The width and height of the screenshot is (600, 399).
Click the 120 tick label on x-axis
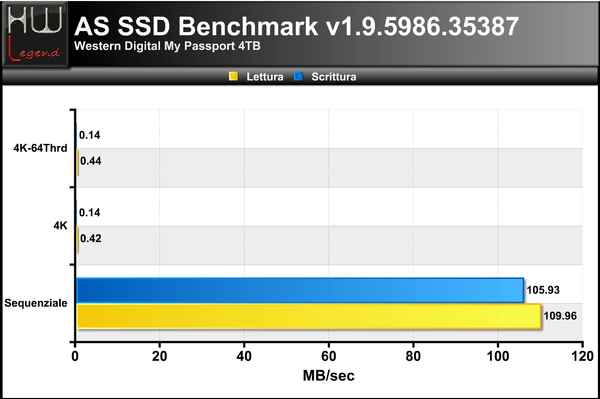coord(582,356)
